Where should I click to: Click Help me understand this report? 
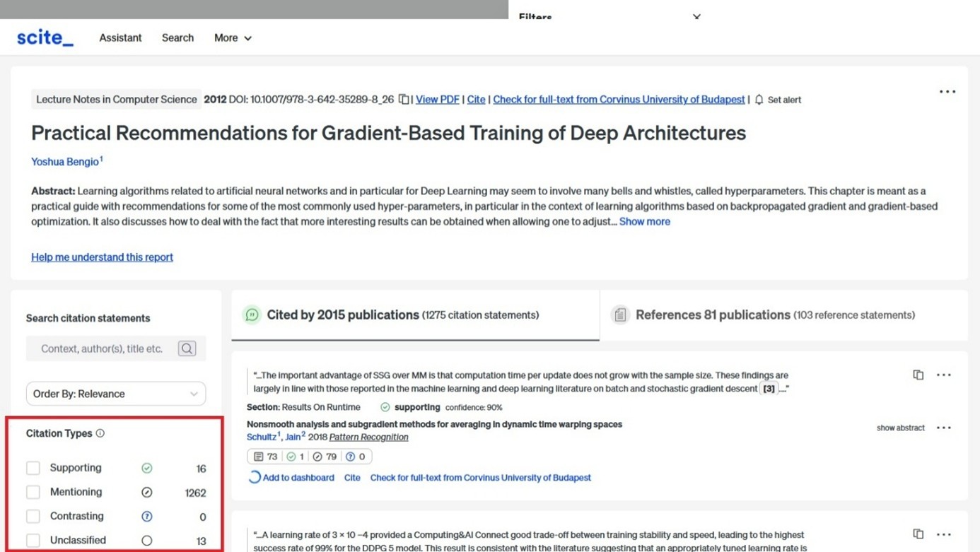[x=102, y=257]
